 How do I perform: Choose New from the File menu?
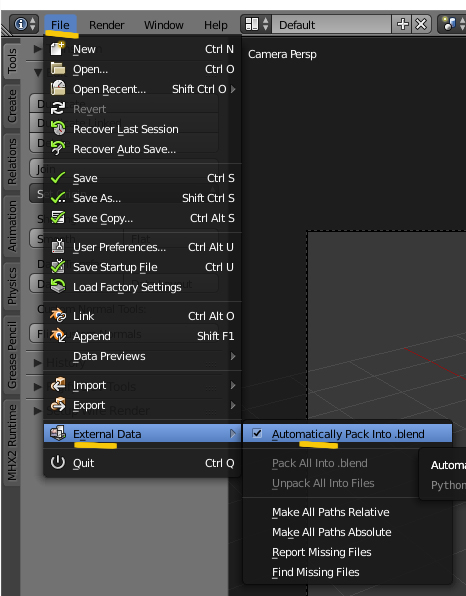tap(143, 49)
